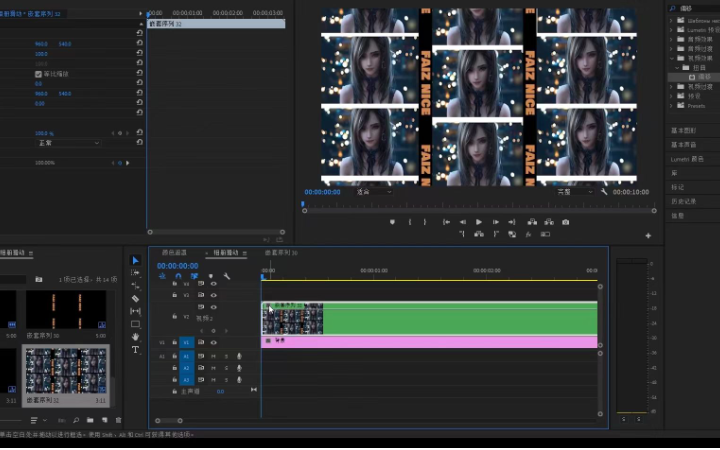The image size is (720, 450).
Task: Toggle nest-insert mode in timeline header
Action: tap(162, 276)
